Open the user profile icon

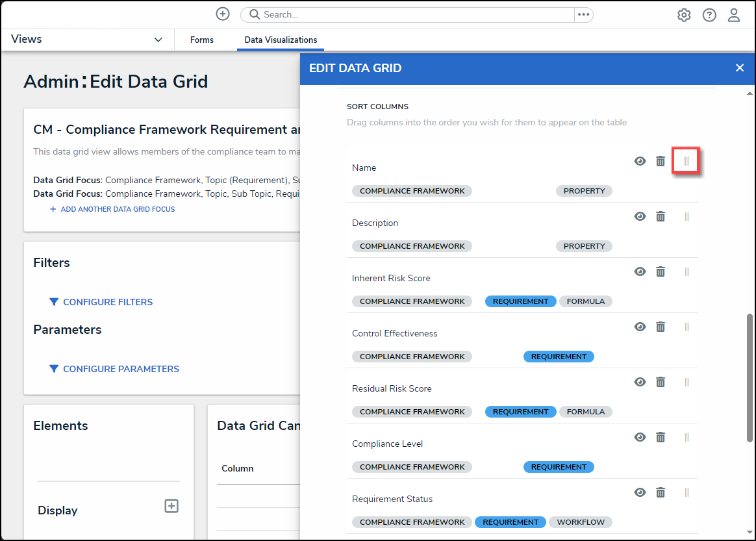(x=734, y=15)
